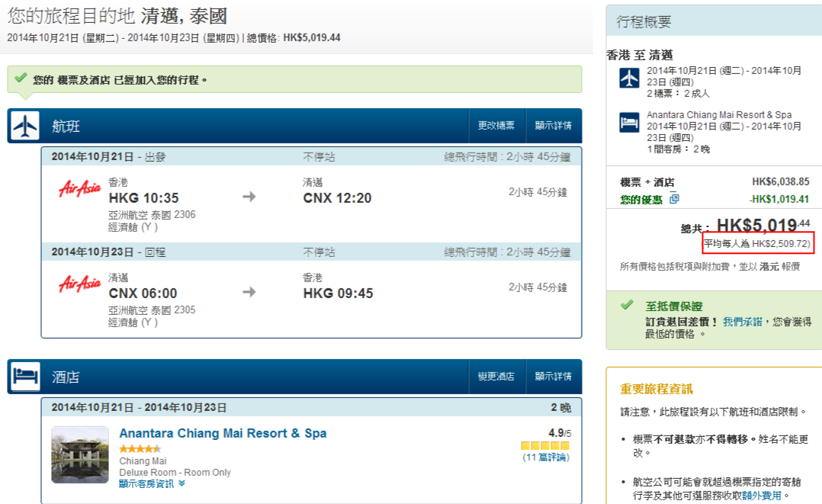Click the arrow icon between HKG 10:35 and CNX 12:20
The image size is (822, 504).
(249, 197)
